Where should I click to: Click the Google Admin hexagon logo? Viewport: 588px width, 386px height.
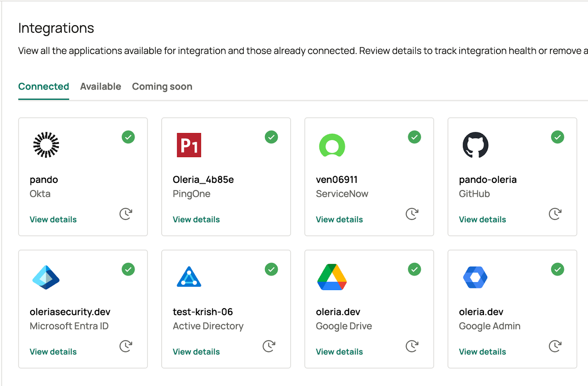tap(475, 277)
